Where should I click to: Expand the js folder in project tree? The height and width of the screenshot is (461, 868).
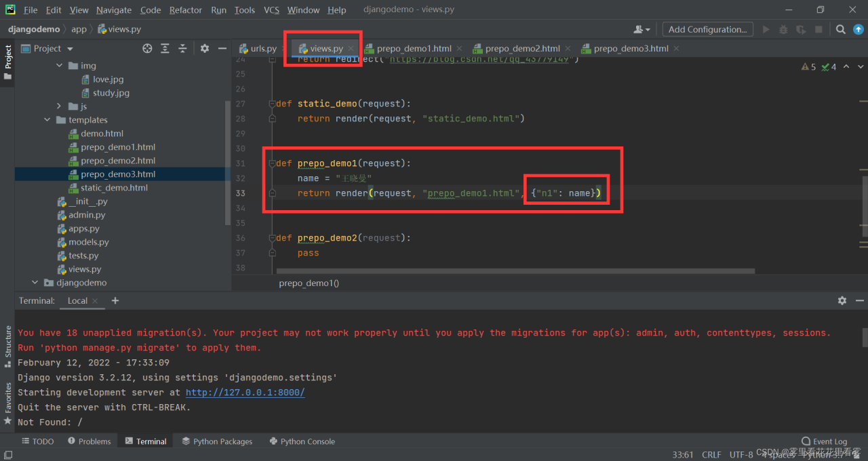click(59, 106)
